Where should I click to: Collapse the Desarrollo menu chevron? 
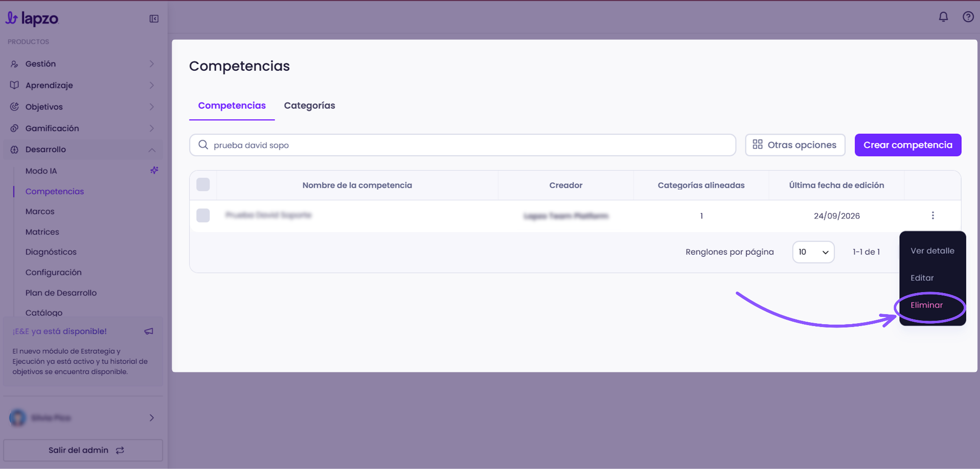pos(152,150)
